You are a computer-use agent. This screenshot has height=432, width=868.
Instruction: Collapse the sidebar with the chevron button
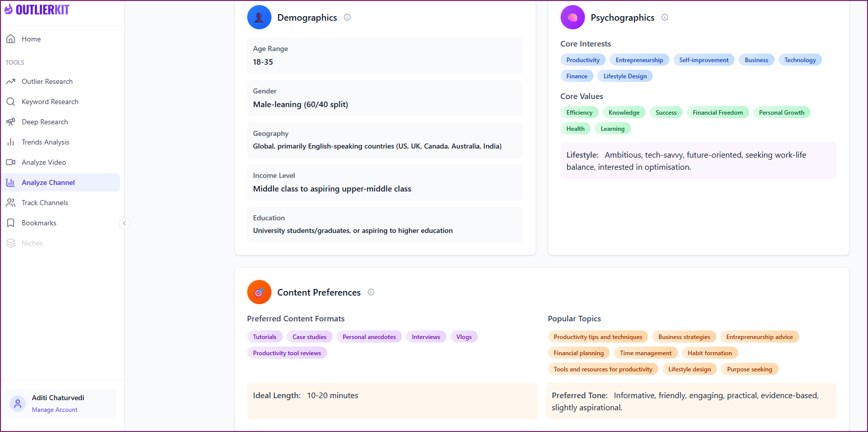click(124, 223)
